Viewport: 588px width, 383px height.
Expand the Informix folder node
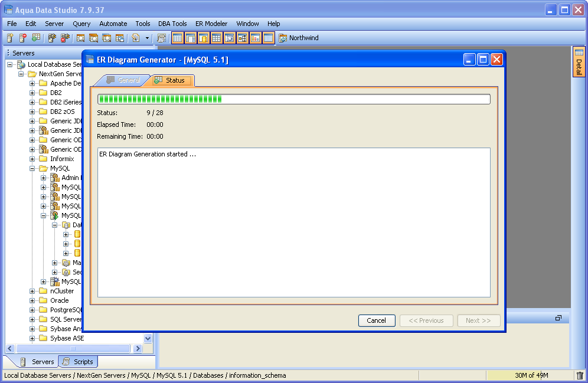(32, 159)
